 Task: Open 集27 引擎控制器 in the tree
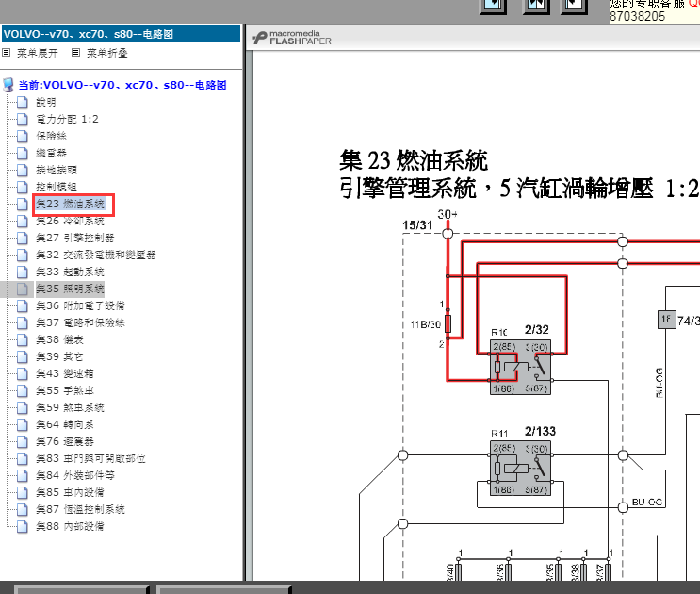point(75,238)
